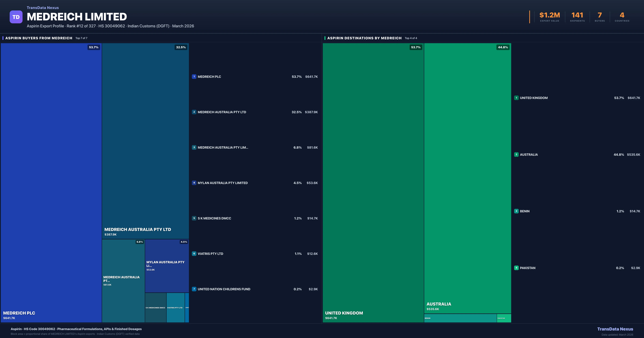The height and width of the screenshot is (338, 644).
Task: Click the VIATRIS PTY LTD treemap tile
Action: tap(175, 308)
